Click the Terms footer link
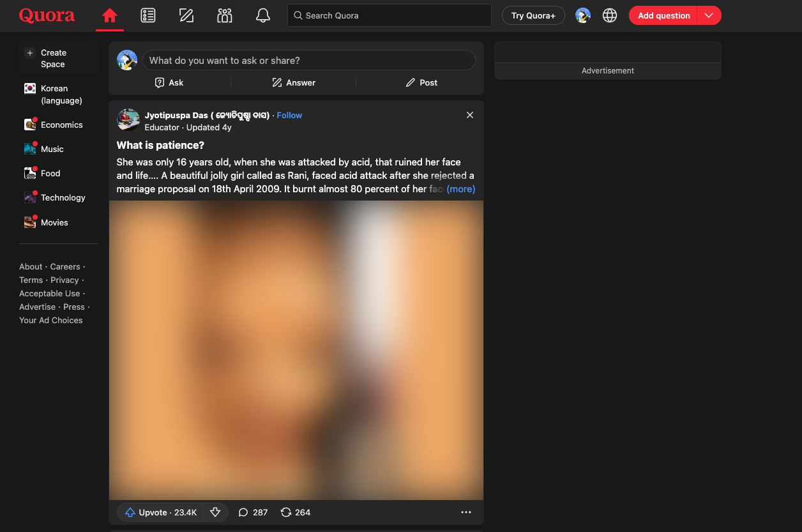This screenshot has height=532, width=802. (x=31, y=280)
